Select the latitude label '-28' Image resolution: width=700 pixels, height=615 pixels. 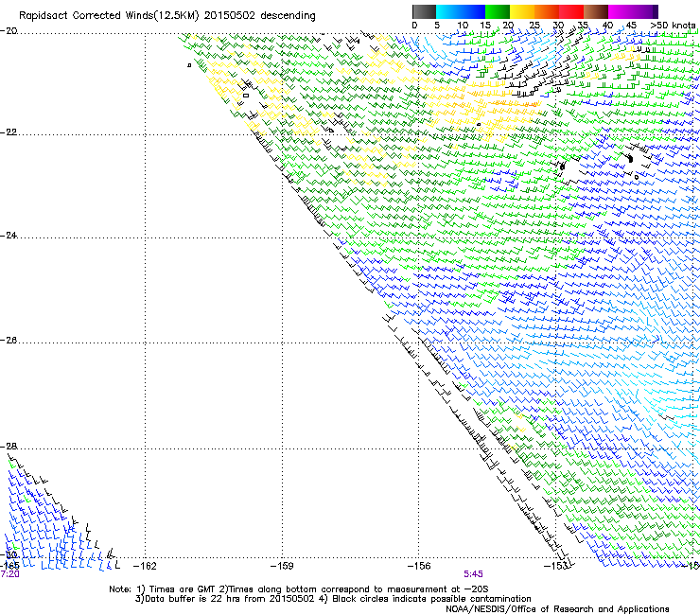pyautogui.click(x=9, y=447)
